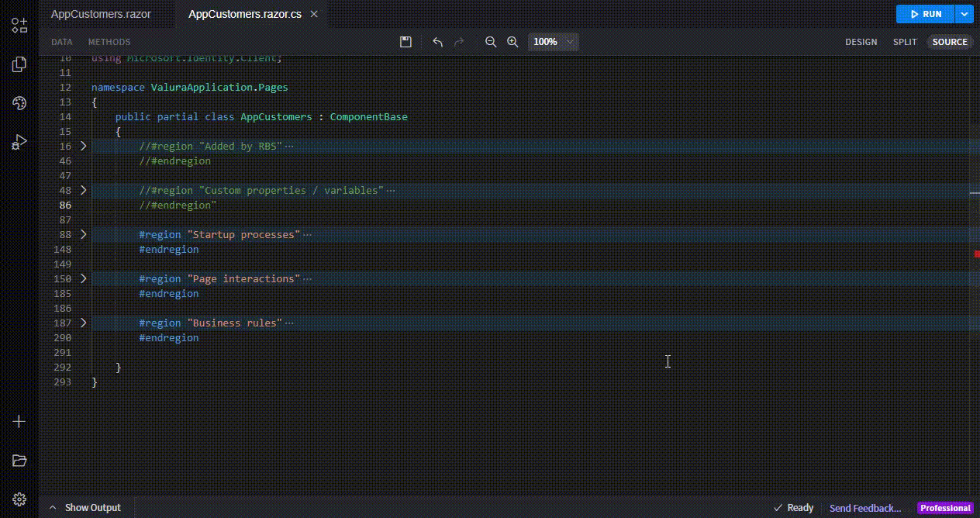Close the AppCustomers.razor.cs tab

(313, 14)
